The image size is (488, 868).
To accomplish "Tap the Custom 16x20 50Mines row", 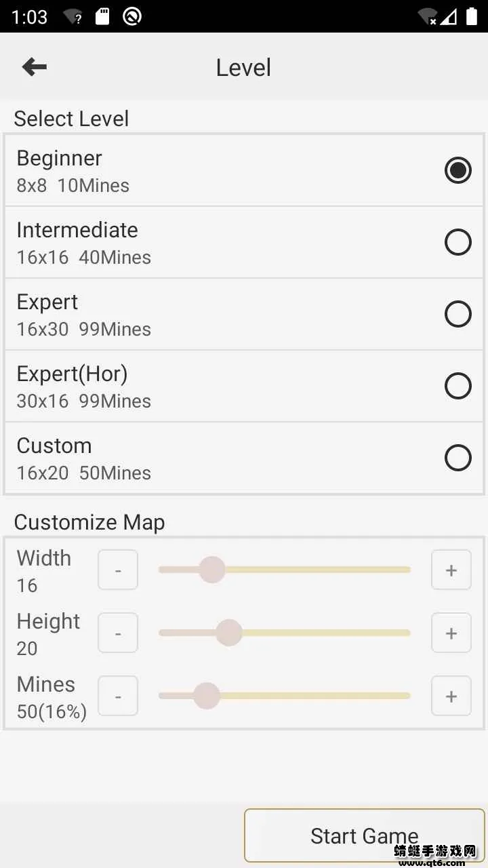I will (x=203, y=458).
